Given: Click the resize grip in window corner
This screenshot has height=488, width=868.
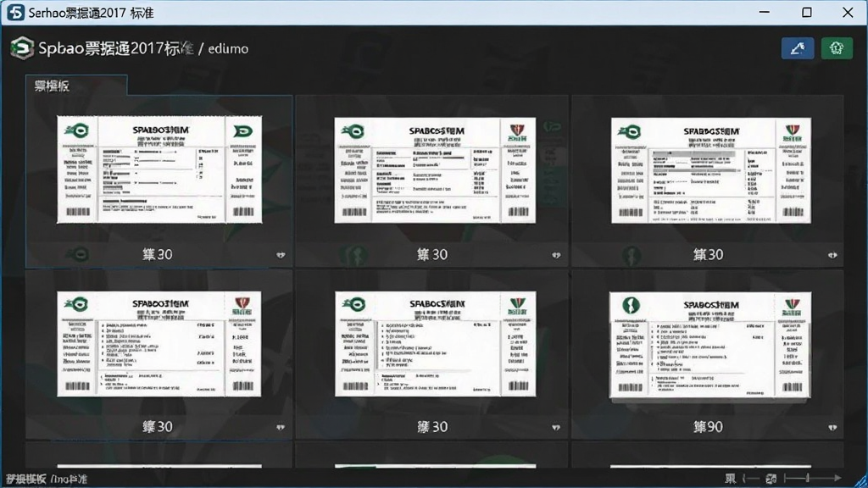Looking at the screenshot, I should (861, 481).
